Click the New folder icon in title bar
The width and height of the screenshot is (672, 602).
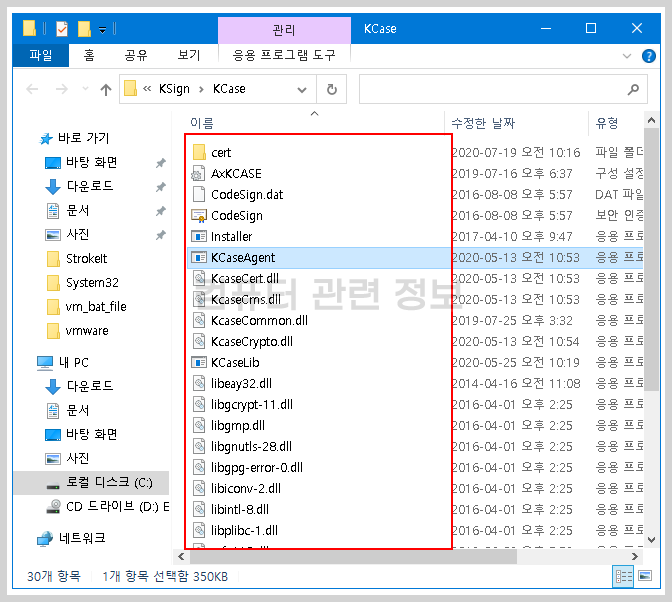[x=84, y=29]
